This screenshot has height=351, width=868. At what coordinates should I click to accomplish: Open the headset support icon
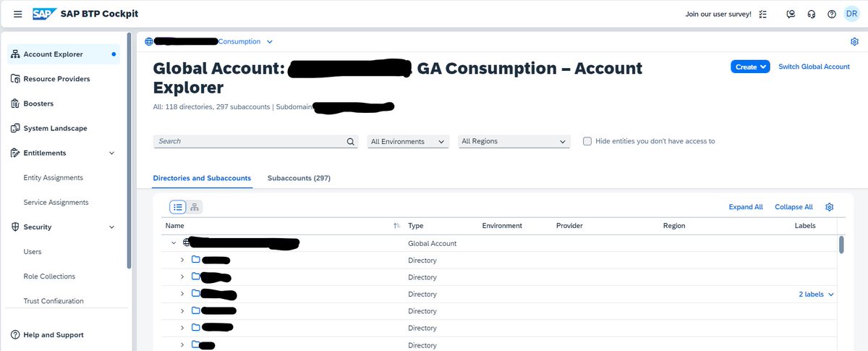click(812, 14)
